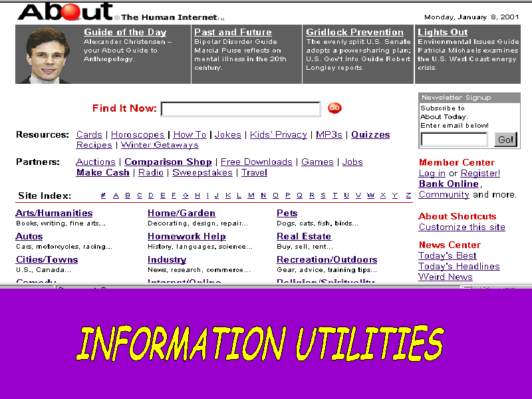Visit Recreation/Outdoors category
Viewport: 532px width, 399px height.
coord(327,259)
